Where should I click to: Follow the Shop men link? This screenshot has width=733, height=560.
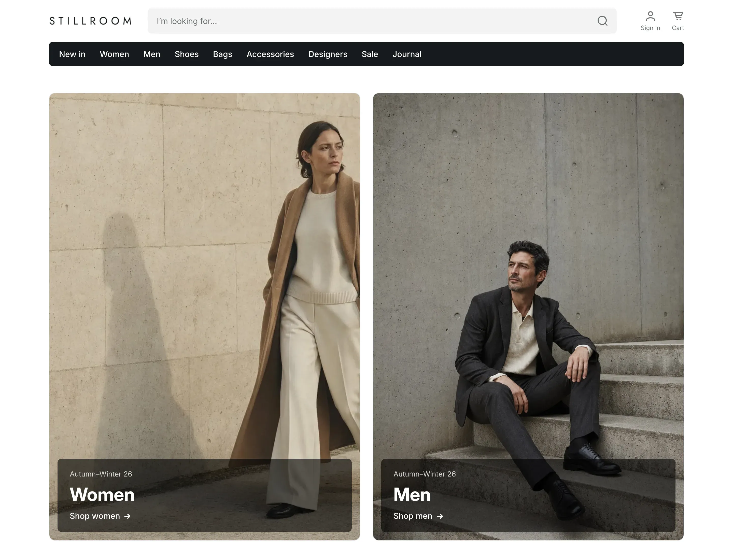[418, 516]
